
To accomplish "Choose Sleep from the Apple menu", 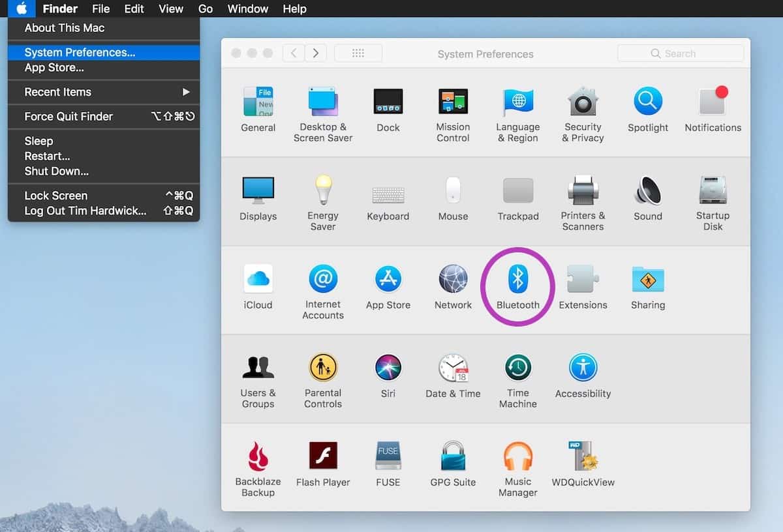I will point(104,141).
